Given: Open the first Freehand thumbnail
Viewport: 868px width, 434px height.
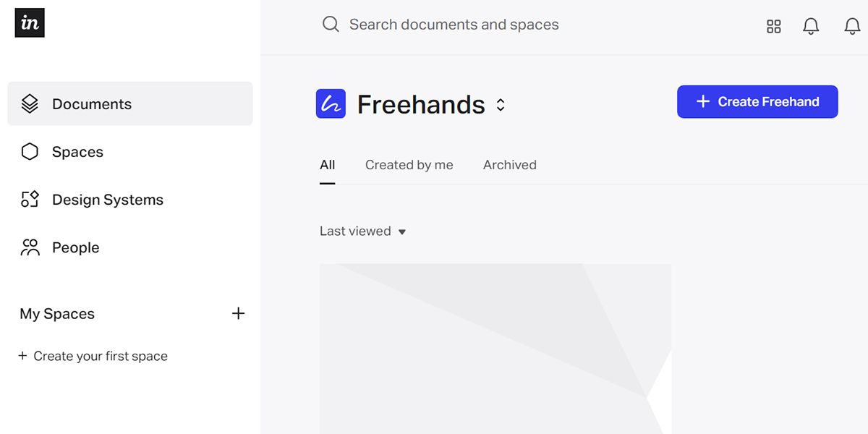Looking at the screenshot, I should pos(495,349).
